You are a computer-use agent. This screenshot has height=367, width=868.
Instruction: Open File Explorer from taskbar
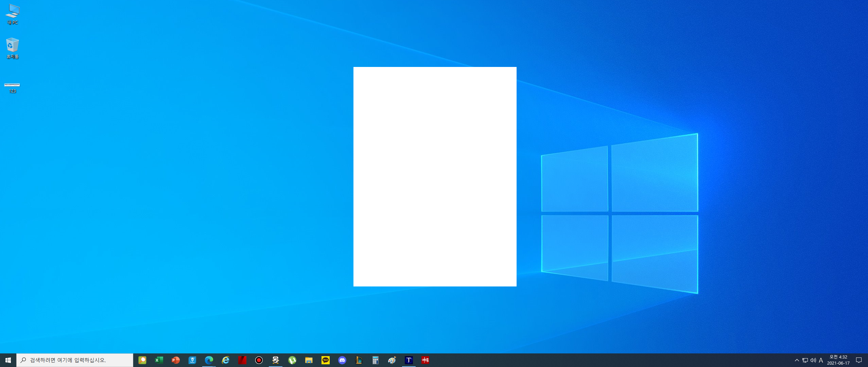click(x=309, y=360)
